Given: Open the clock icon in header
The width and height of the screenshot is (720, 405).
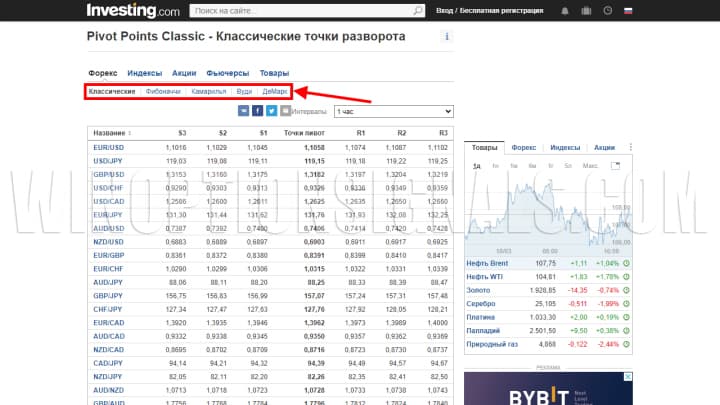Looking at the screenshot, I should (608, 11).
